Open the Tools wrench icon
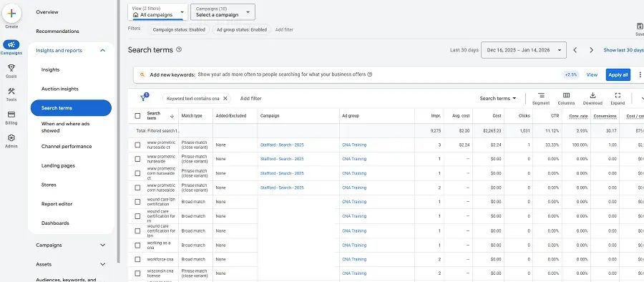This screenshot has height=282, width=644. pos(11,92)
